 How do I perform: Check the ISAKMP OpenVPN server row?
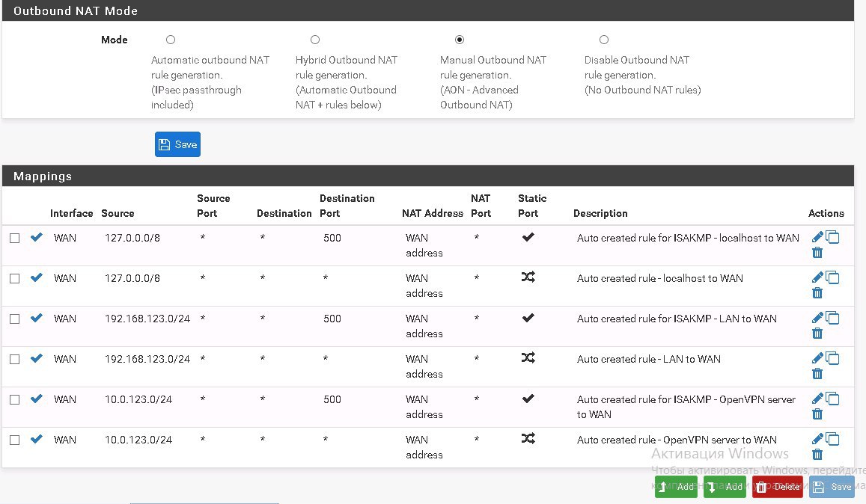point(15,399)
